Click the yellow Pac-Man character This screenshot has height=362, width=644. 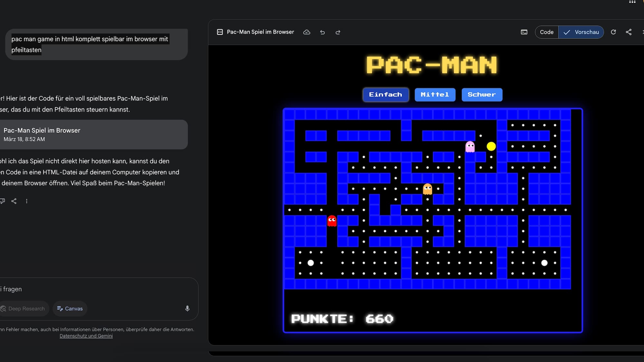click(x=491, y=146)
